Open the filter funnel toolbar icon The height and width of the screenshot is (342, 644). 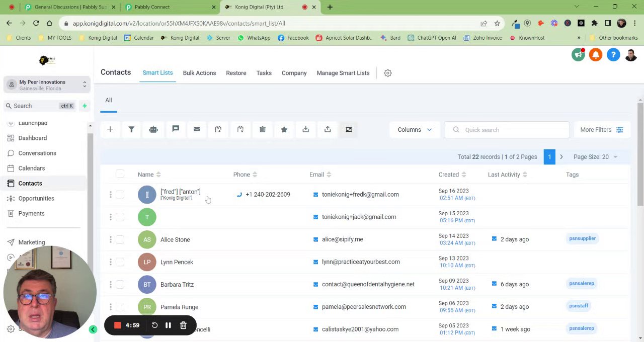click(x=131, y=130)
